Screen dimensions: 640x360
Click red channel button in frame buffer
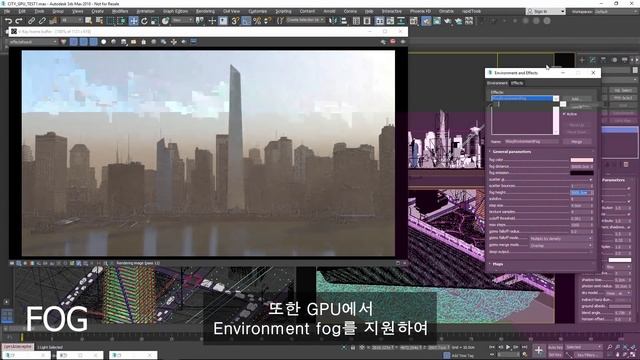tap(74, 42)
